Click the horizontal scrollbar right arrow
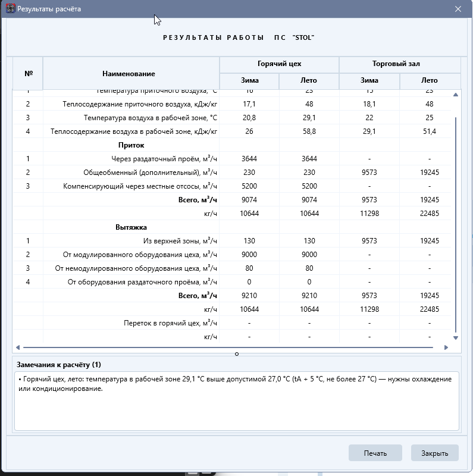The width and height of the screenshot is (473, 476). click(x=446, y=347)
